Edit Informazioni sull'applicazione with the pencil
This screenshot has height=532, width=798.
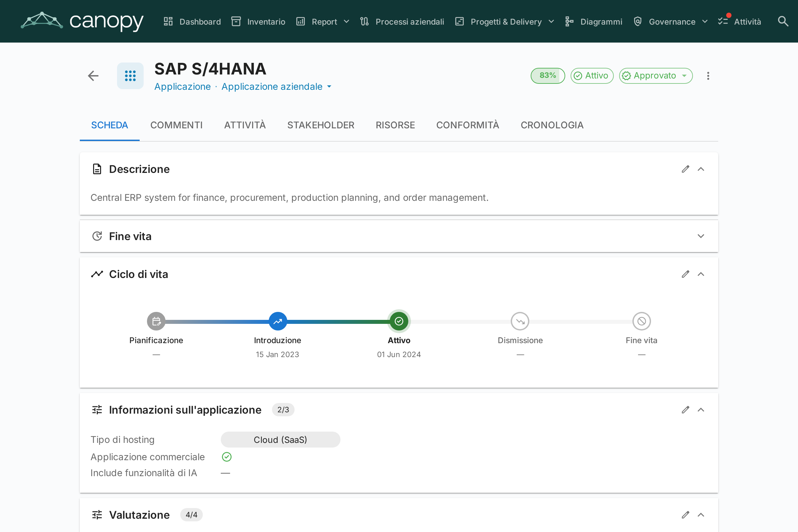coord(685,410)
